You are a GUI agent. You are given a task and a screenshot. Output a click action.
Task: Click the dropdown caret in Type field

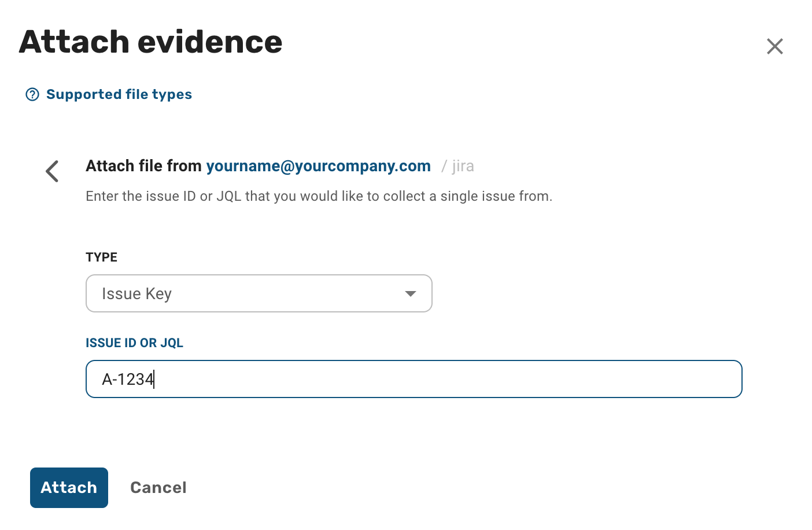tap(411, 294)
